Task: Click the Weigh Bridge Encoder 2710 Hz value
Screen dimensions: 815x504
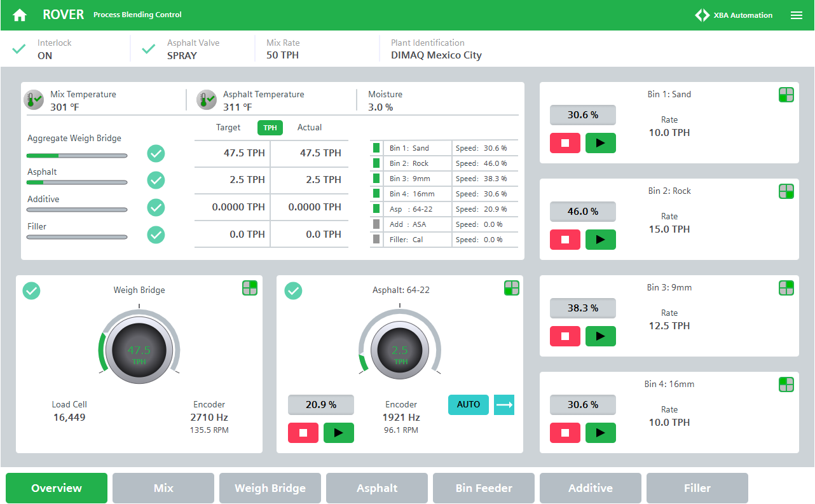Action: tap(209, 418)
